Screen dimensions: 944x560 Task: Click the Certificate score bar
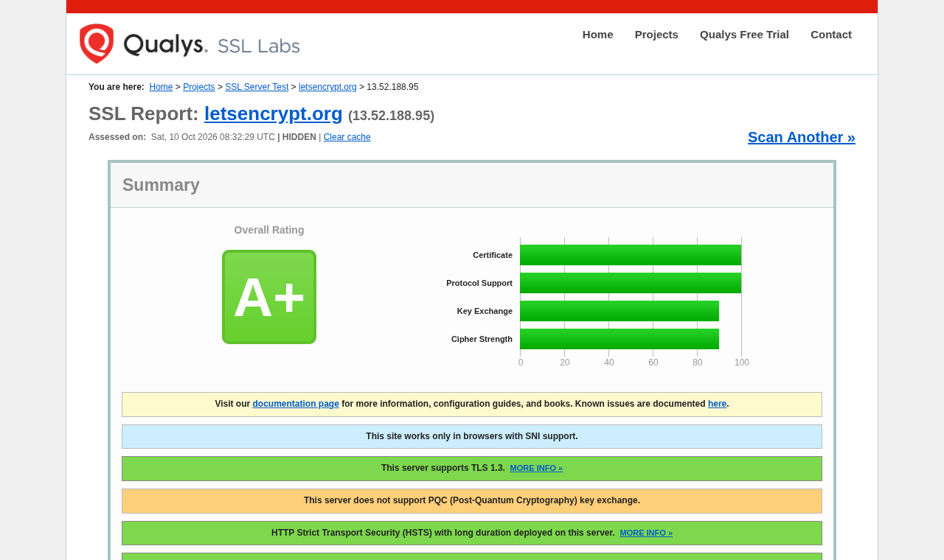coord(631,255)
